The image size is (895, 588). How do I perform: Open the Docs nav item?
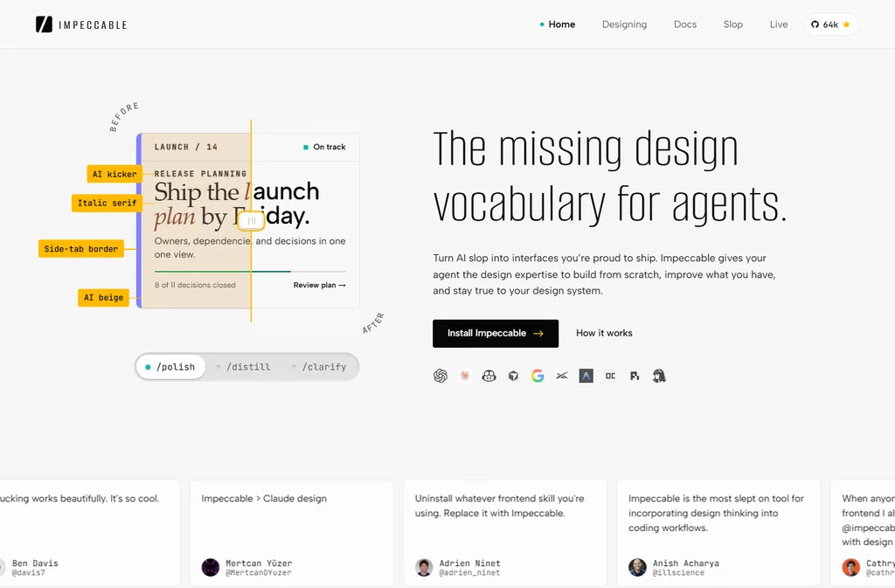point(685,24)
